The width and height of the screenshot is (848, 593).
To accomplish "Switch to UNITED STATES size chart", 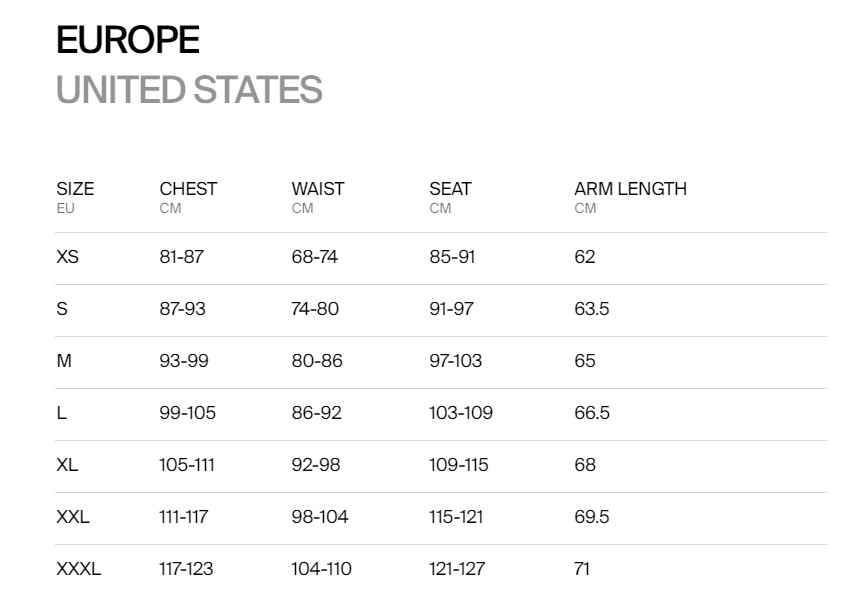I will point(189,89).
